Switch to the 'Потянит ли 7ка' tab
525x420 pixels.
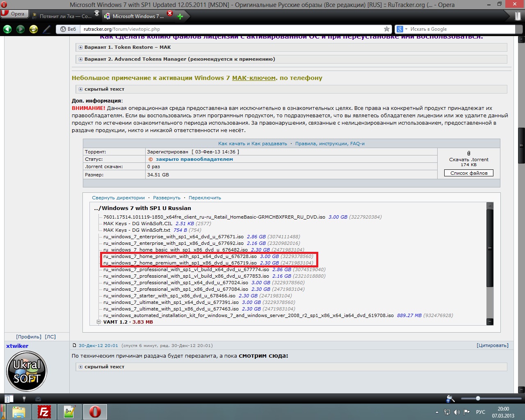pyautogui.click(x=65, y=16)
